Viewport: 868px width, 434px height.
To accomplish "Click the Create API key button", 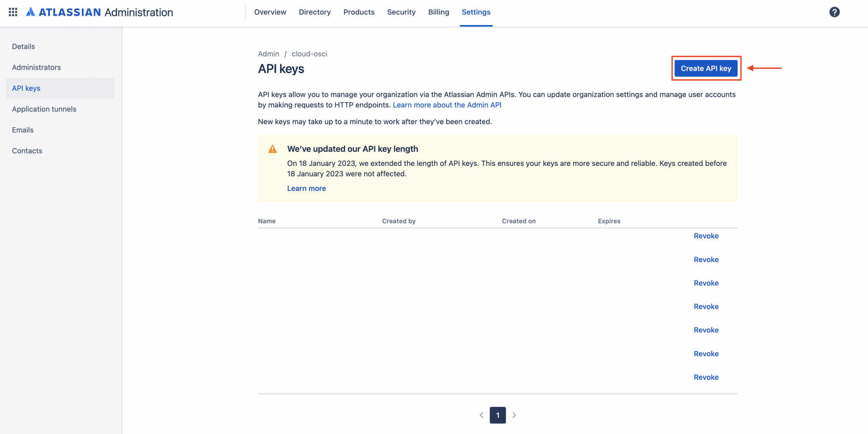I will tap(706, 68).
